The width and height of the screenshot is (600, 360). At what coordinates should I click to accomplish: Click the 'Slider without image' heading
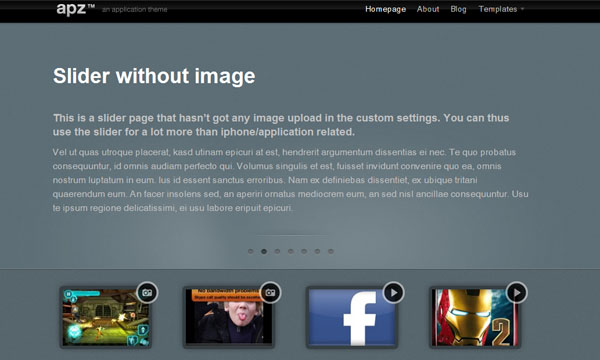[154, 76]
